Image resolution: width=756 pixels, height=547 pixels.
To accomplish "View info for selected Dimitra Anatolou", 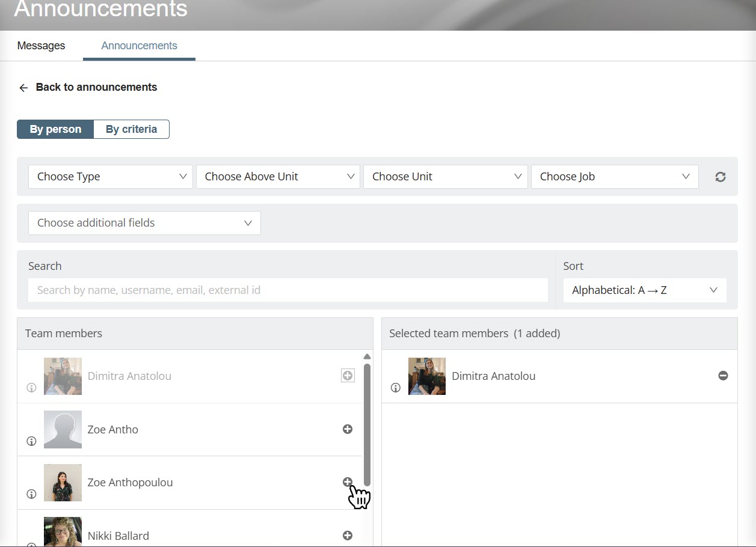I will [395, 388].
